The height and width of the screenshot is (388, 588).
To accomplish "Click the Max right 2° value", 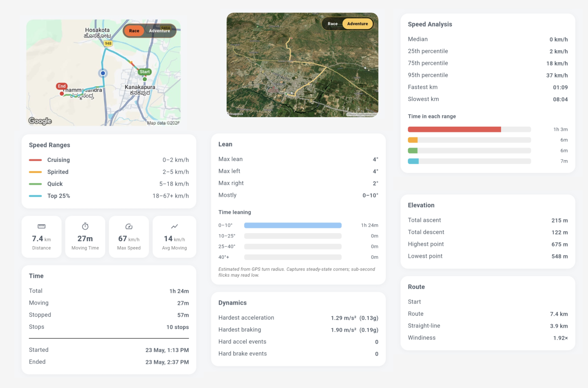I will pyautogui.click(x=375, y=183).
